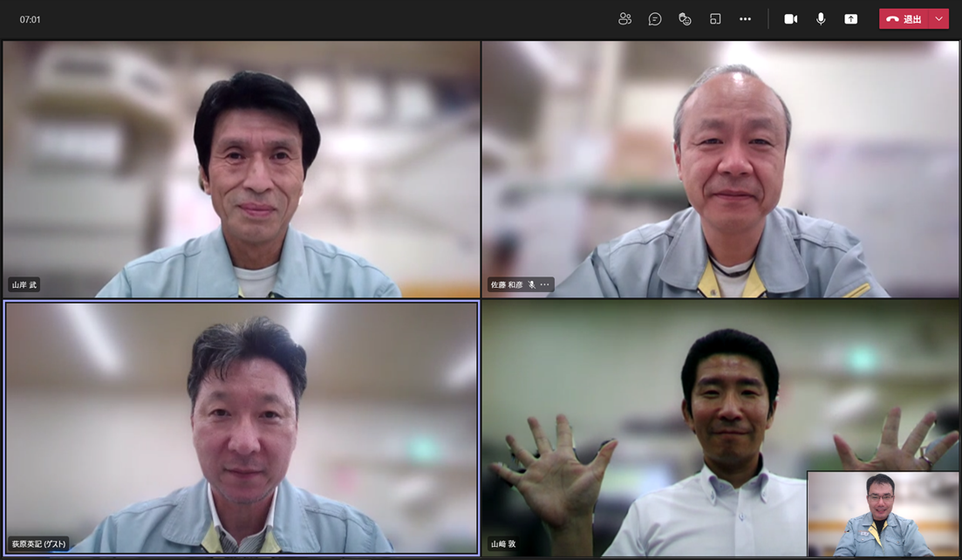Select the 佐藤 和彦 video tile
The height and width of the screenshot is (560, 962).
[x=720, y=169]
